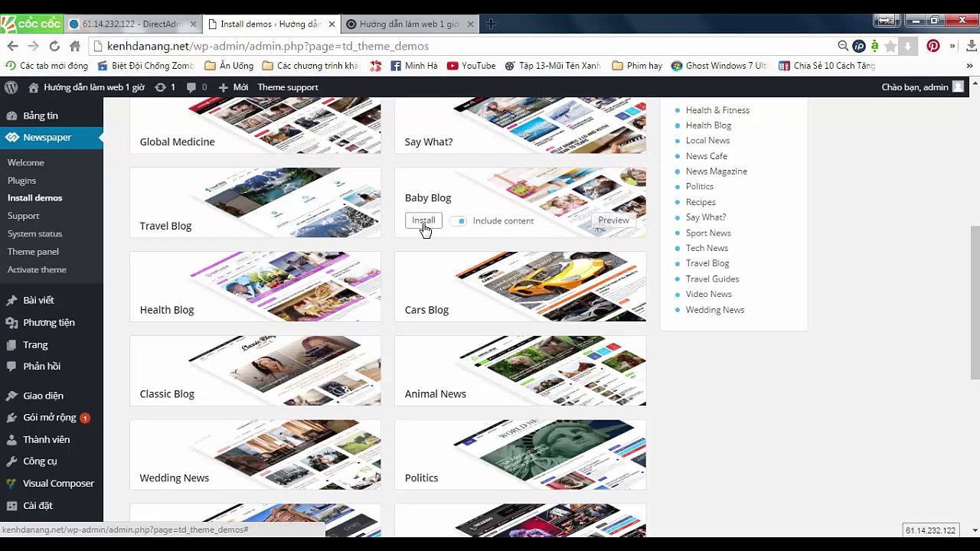Open the site home 'Hướng dẫn làm web 1 giờ'
Image resolution: width=980 pixels, height=551 pixels.
[87, 87]
